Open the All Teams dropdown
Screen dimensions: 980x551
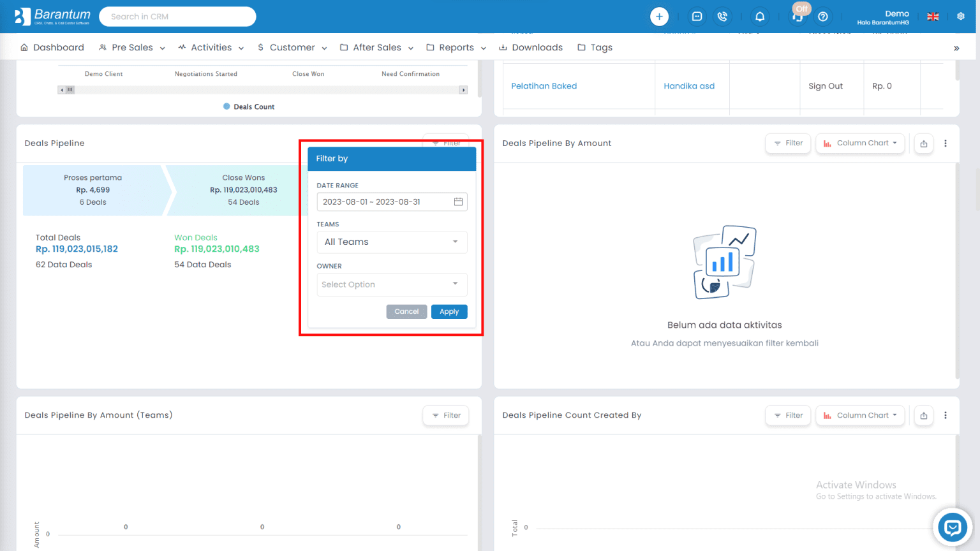coord(392,242)
